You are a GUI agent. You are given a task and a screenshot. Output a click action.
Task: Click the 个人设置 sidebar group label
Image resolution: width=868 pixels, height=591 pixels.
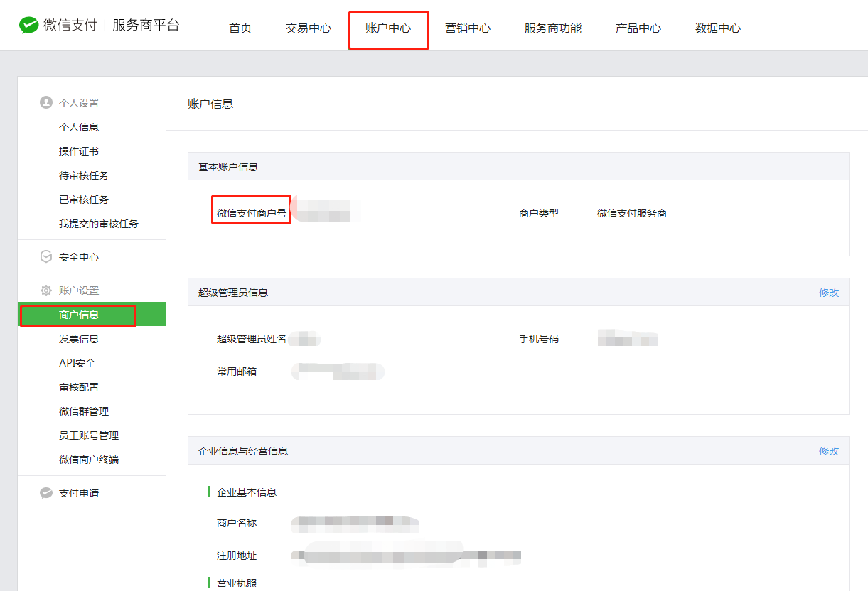tap(79, 103)
